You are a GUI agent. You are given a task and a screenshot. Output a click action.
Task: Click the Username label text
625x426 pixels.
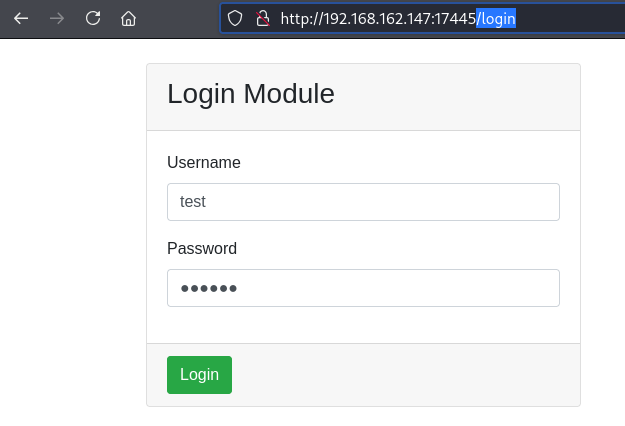click(x=204, y=163)
